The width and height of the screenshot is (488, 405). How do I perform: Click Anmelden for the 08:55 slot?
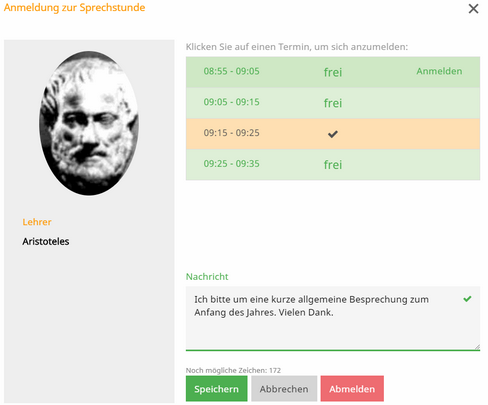click(439, 71)
